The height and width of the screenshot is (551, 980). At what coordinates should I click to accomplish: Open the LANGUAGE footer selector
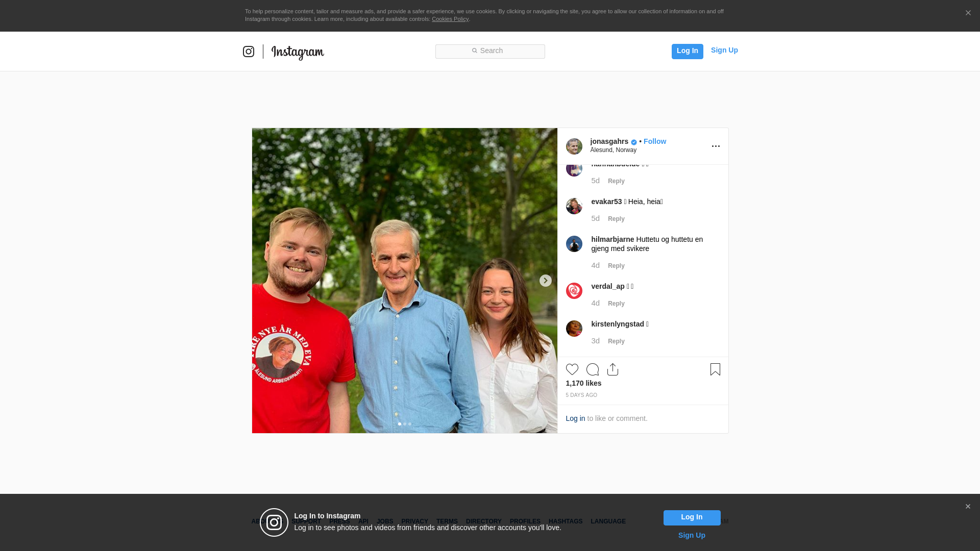tap(608, 521)
